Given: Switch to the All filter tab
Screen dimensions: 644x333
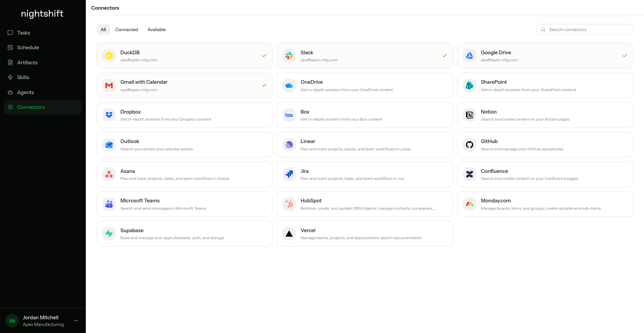Looking at the screenshot, I should pos(103,29).
